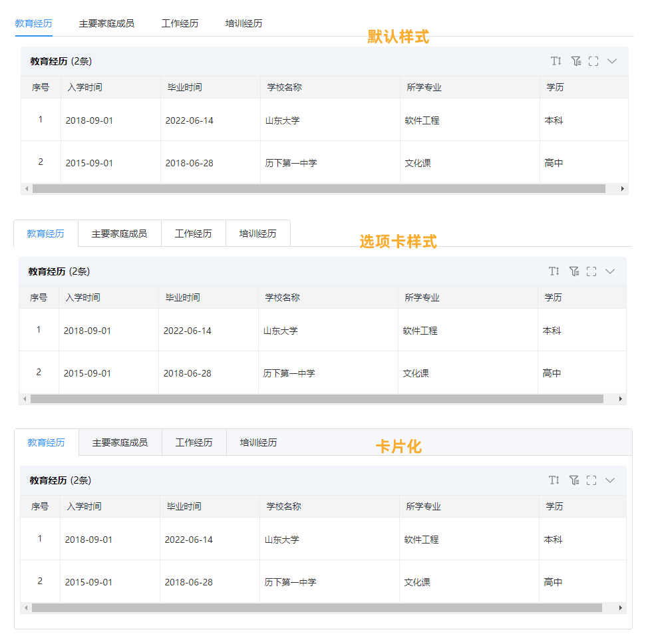Select the 工作经历 tab in the tab-card style
This screenshot has height=644, width=646.
(193, 233)
